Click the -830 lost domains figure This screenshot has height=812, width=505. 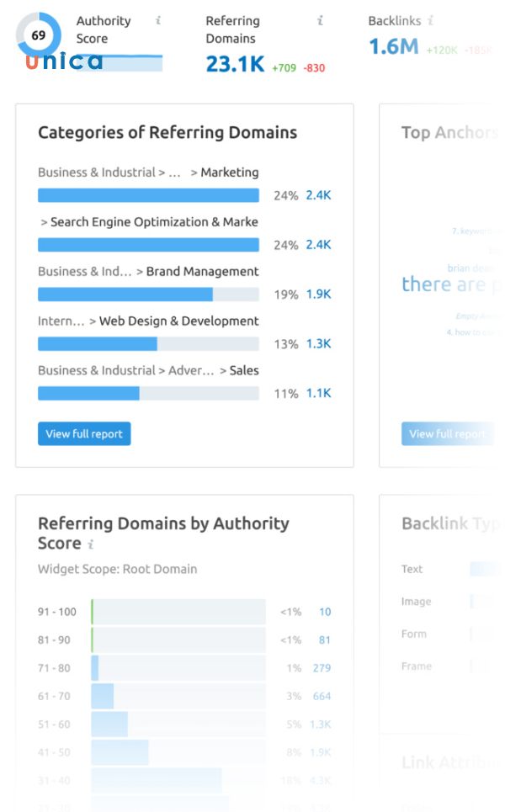click(314, 68)
